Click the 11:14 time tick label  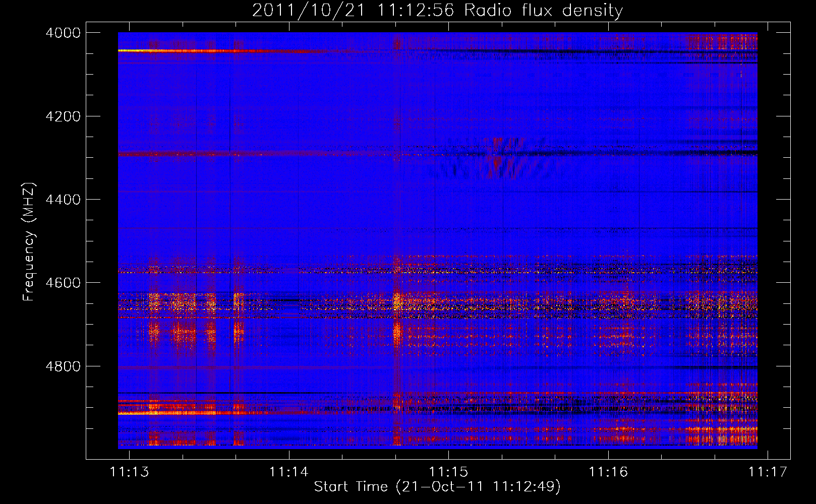289,472
